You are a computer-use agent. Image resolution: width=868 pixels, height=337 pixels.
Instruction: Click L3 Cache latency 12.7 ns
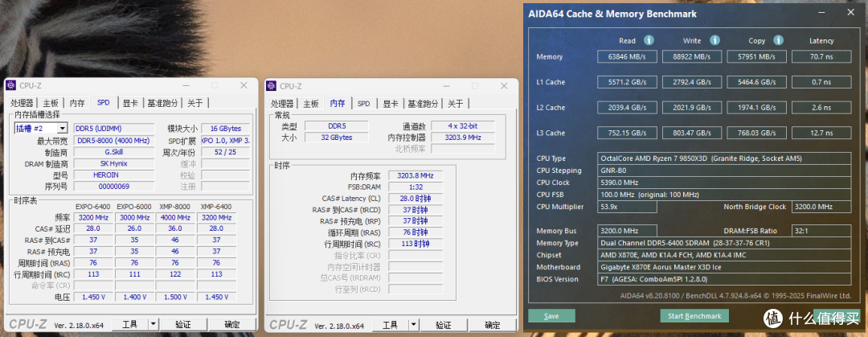(821, 133)
